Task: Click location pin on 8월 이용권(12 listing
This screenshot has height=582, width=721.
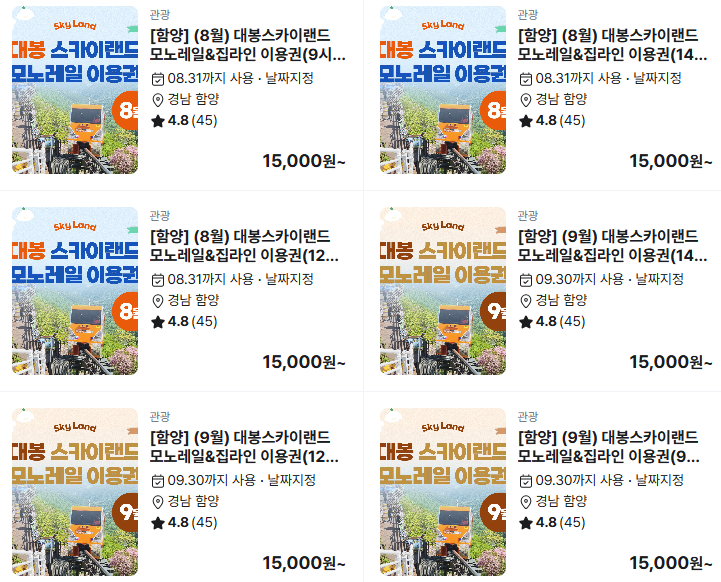Action: coord(158,301)
